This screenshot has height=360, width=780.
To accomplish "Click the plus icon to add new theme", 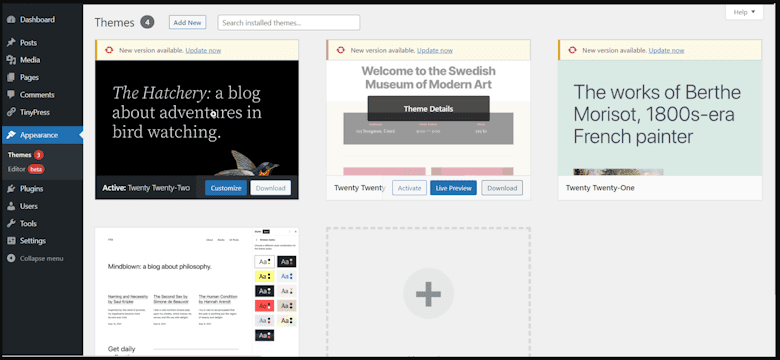I will 428,293.
